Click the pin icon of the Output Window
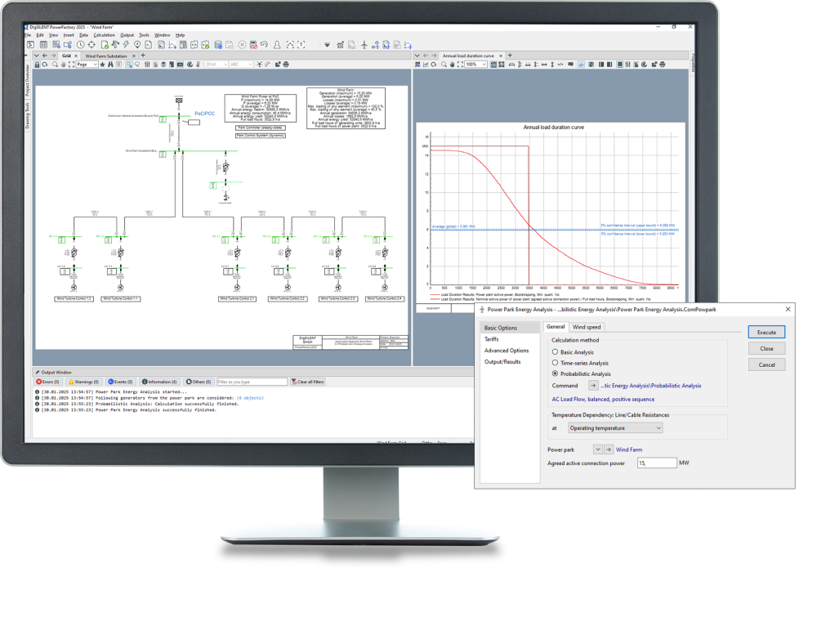The height and width of the screenshot is (644, 817). [38, 373]
